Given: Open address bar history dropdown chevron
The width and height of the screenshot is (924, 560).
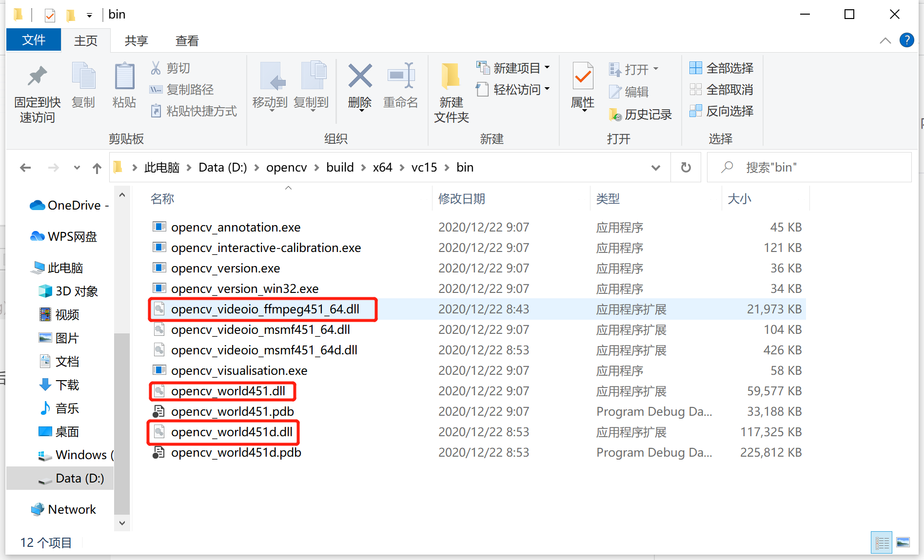Looking at the screenshot, I should pyautogui.click(x=655, y=168).
